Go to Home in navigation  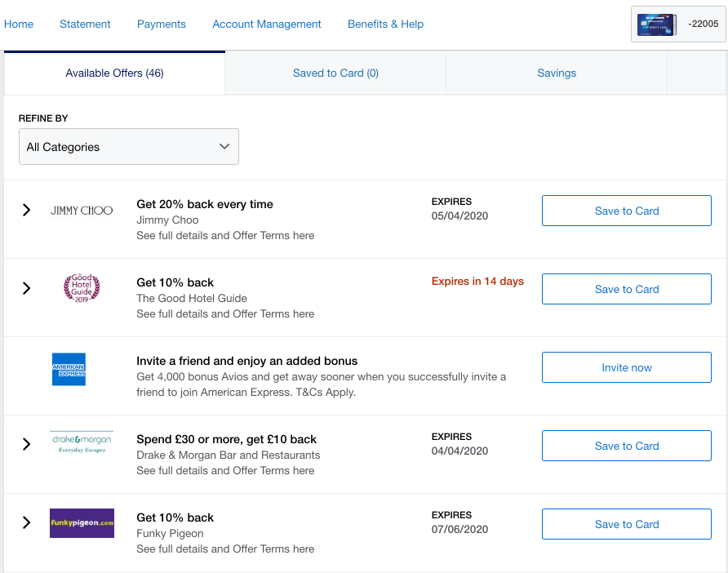coord(19,24)
